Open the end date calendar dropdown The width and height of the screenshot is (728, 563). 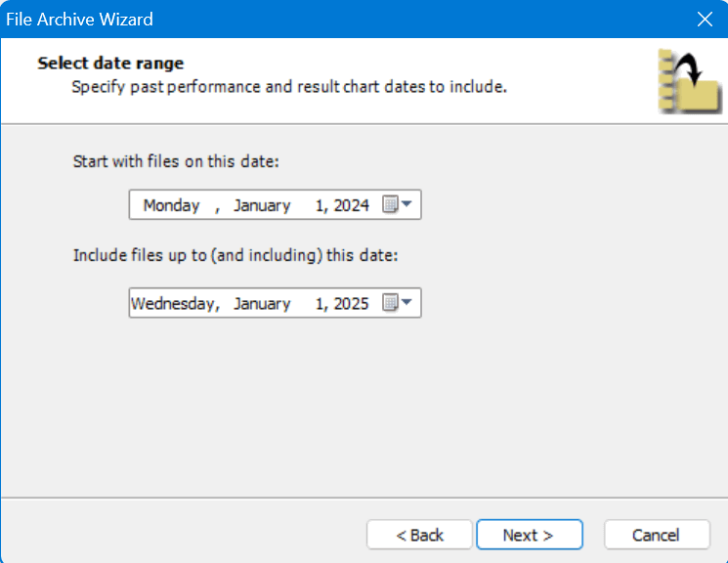point(397,303)
